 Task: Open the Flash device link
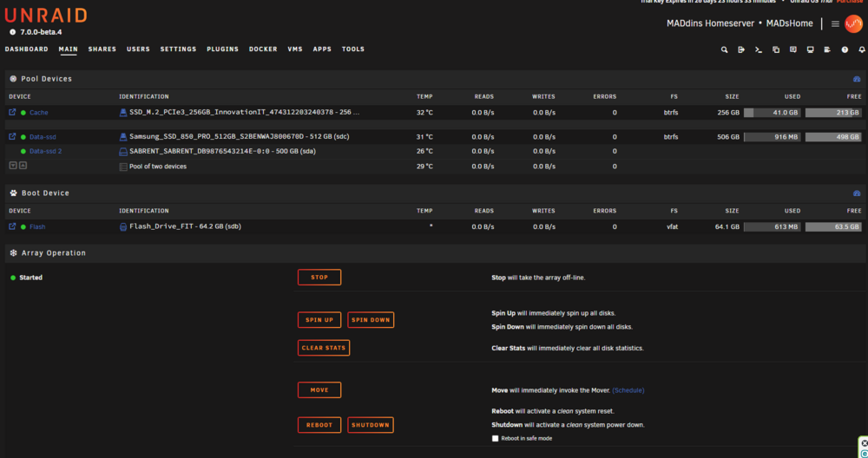pos(37,226)
